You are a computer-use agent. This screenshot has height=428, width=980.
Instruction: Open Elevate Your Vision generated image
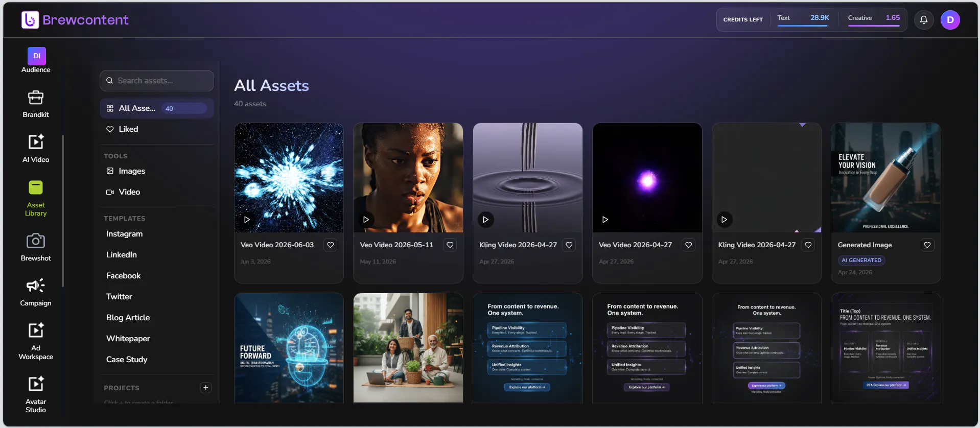click(886, 178)
